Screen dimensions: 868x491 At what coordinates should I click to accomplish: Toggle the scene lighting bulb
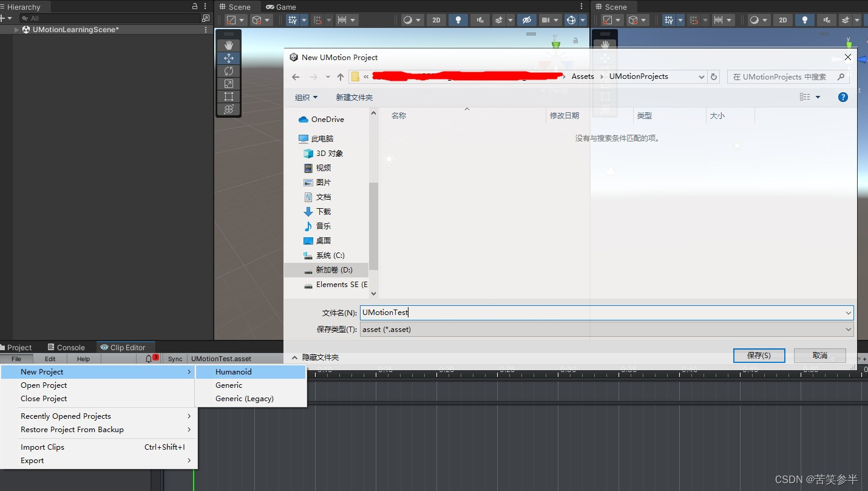coord(458,19)
